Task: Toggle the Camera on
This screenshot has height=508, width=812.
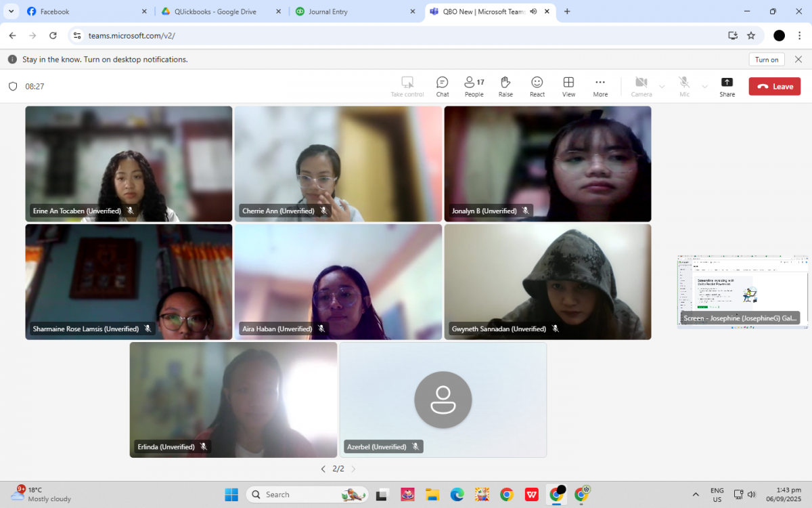Action: (641, 86)
